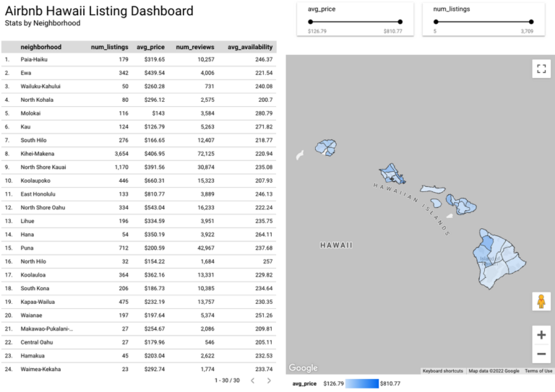Click Molokai island on the map
This screenshot has width=555, height=392.
[433, 189]
